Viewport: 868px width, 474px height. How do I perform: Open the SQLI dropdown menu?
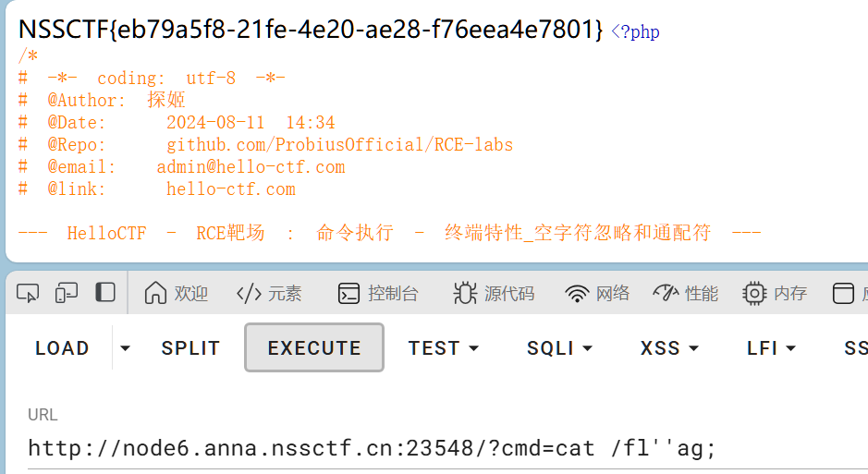[x=559, y=348]
